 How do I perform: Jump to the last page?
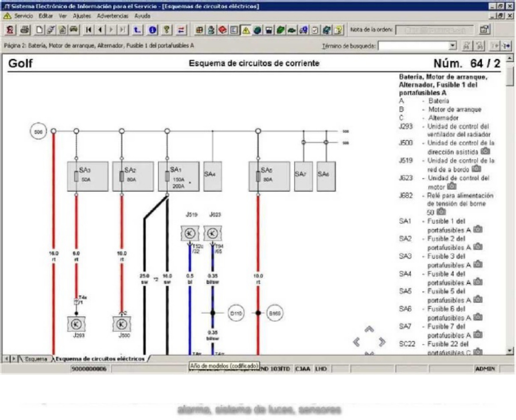123,30
